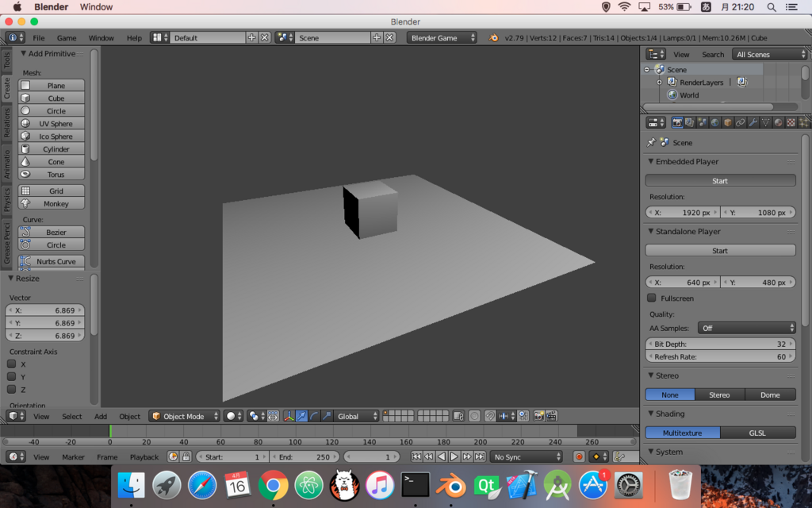
Task: Enable the Fullscreen checkbox
Action: pyautogui.click(x=652, y=298)
